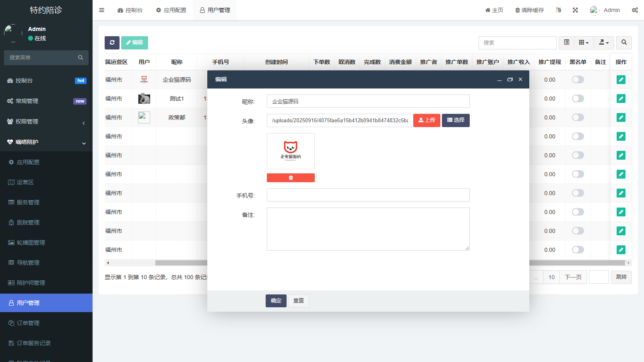Open the table view toggle icon
Viewport: 644px width, 362px height.
[566, 43]
